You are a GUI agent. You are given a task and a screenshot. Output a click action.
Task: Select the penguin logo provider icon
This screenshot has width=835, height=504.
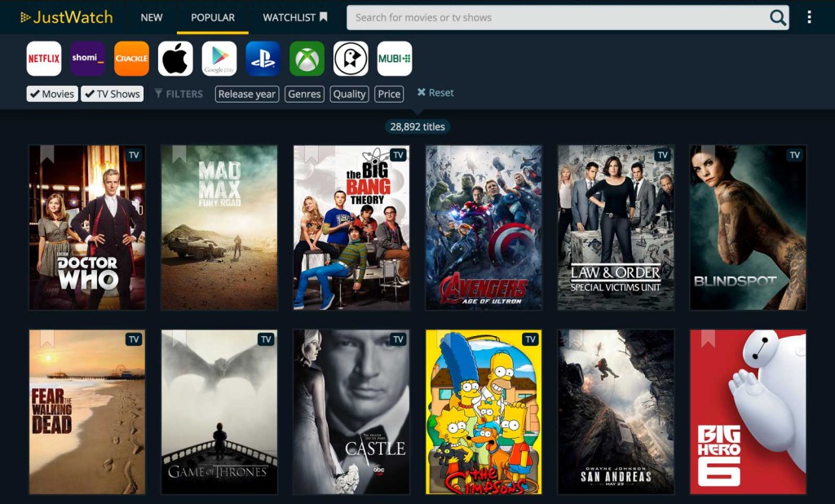(351, 59)
